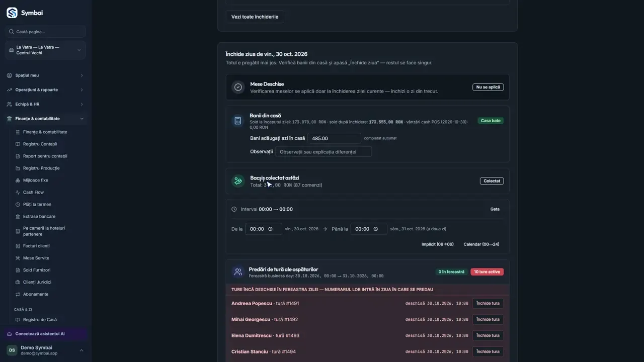The width and height of the screenshot is (644, 362).
Task: Click the Cash Flow icon
Action: pyautogui.click(x=18, y=193)
